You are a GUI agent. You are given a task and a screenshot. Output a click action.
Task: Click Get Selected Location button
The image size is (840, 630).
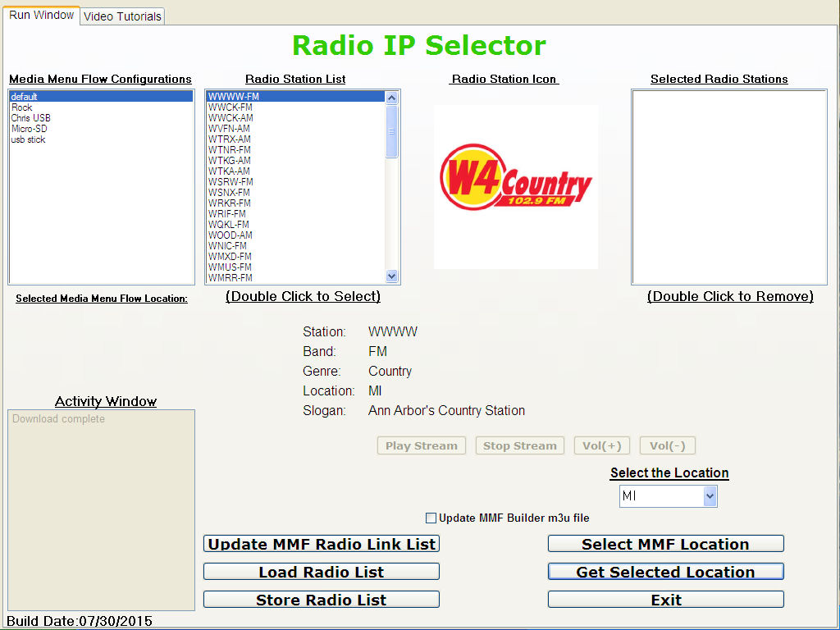[x=666, y=572]
